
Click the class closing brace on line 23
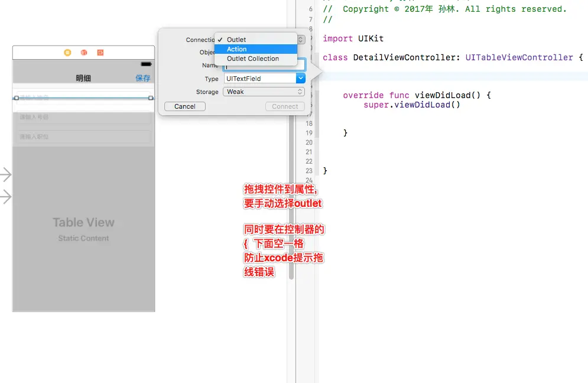tap(325, 171)
